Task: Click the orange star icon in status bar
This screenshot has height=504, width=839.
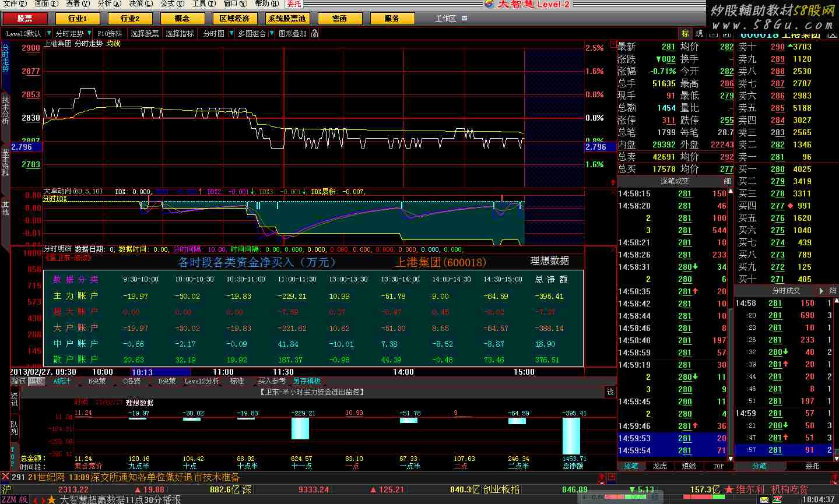Action: click(x=51, y=499)
